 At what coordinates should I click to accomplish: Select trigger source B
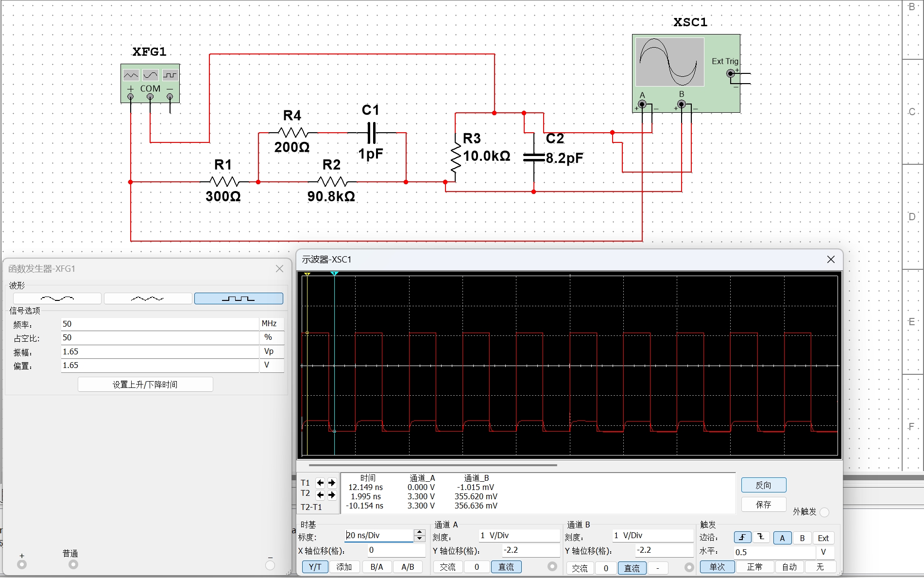803,538
